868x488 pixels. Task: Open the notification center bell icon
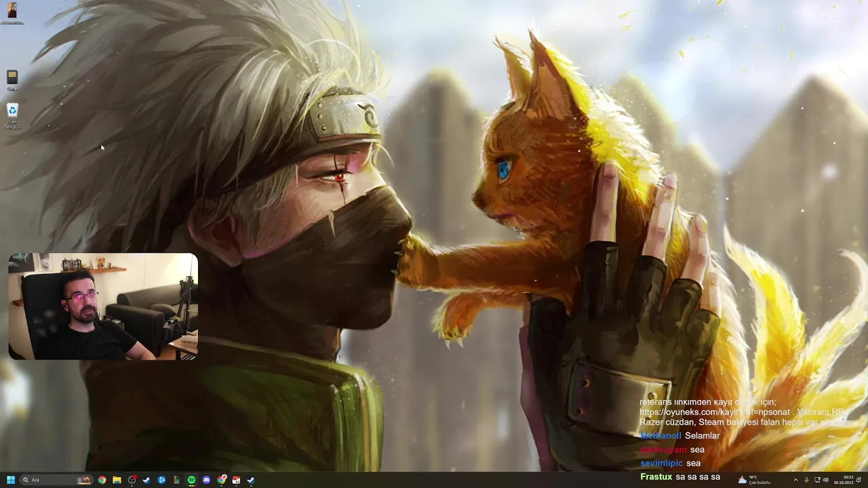pyautogui.click(x=859, y=480)
